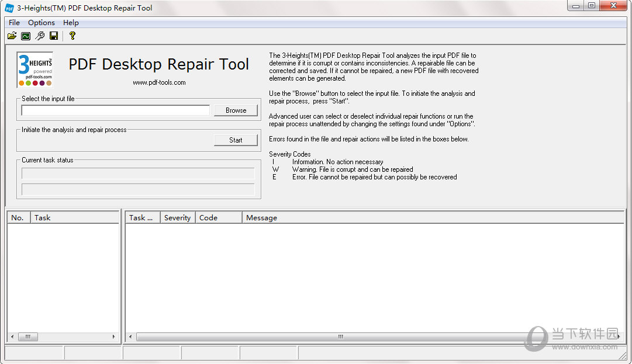632x364 pixels.
Task: Open the Help menu
Action: [x=71, y=23]
